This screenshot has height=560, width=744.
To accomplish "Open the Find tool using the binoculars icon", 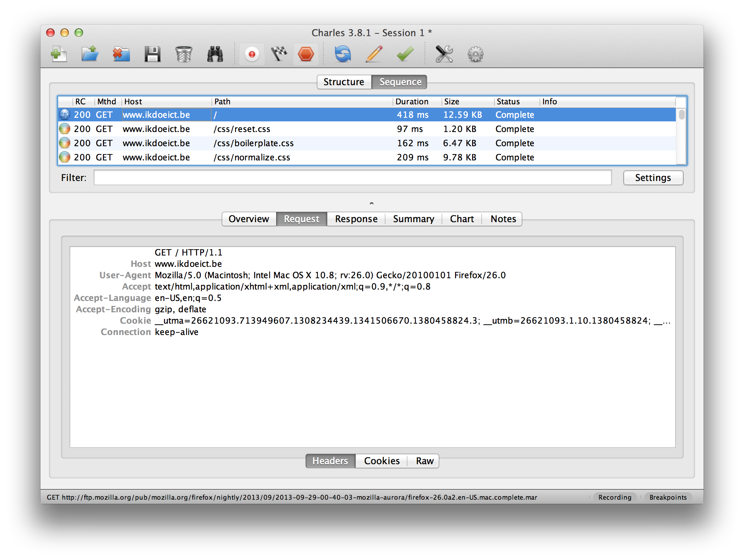I will [x=215, y=54].
